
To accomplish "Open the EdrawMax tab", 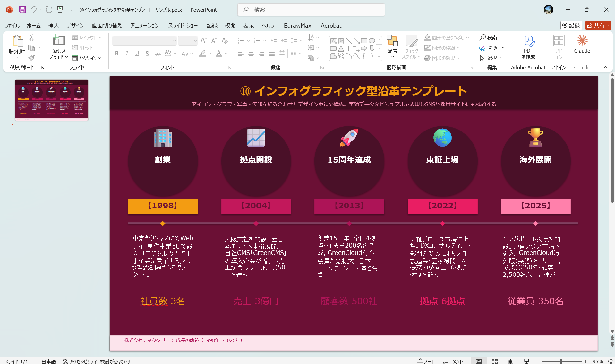I will (297, 25).
